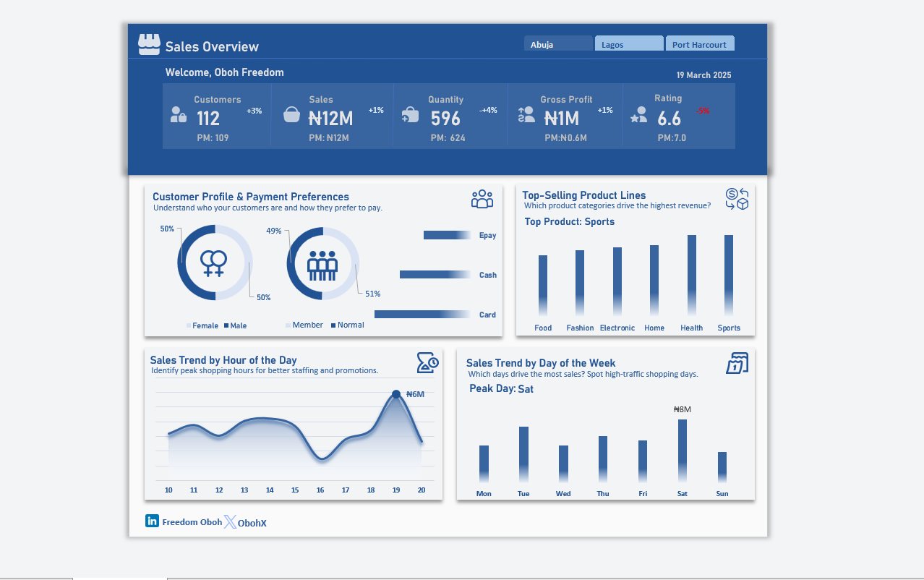Open the X logo icon in footer

[230, 521]
